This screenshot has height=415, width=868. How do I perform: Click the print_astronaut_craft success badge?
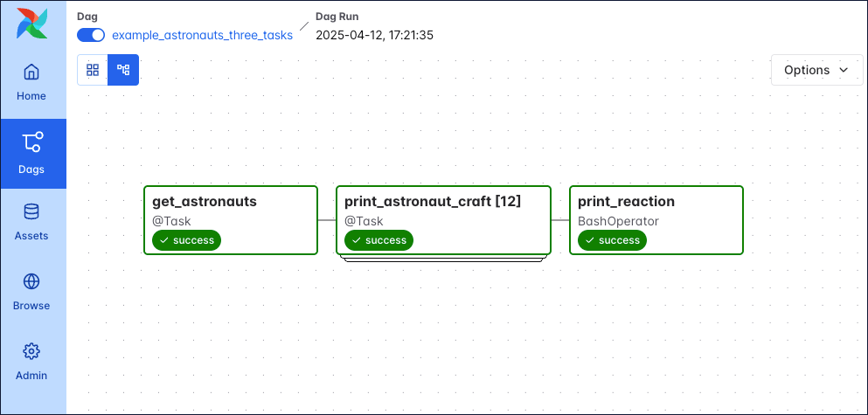click(379, 240)
